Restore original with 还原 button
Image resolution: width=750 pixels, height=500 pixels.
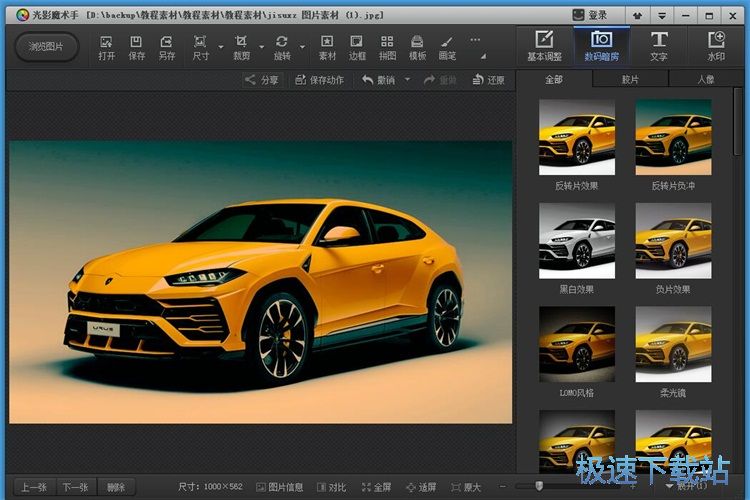click(488, 80)
